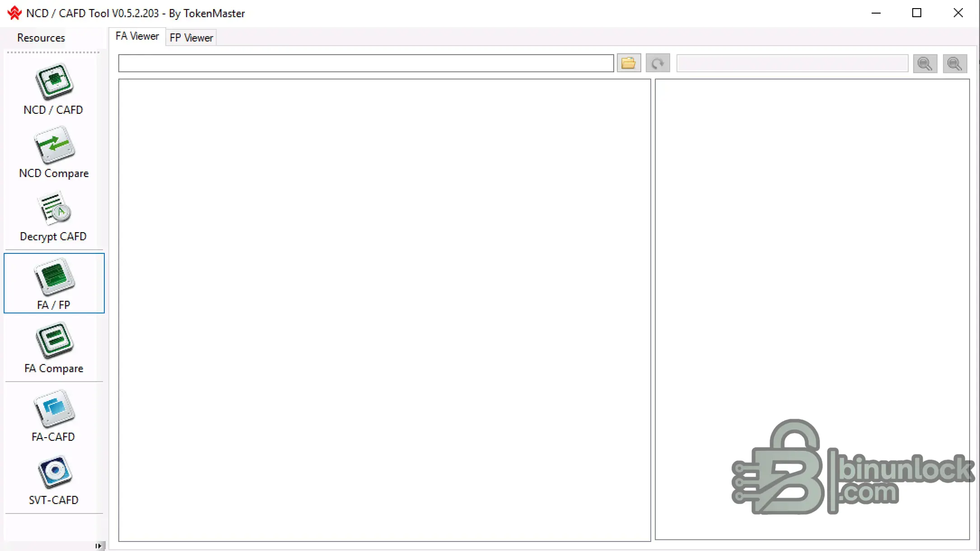Image resolution: width=980 pixels, height=551 pixels.
Task: Switch to the FP Viewer tab
Action: pyautogui.click(x=191, y=37)
